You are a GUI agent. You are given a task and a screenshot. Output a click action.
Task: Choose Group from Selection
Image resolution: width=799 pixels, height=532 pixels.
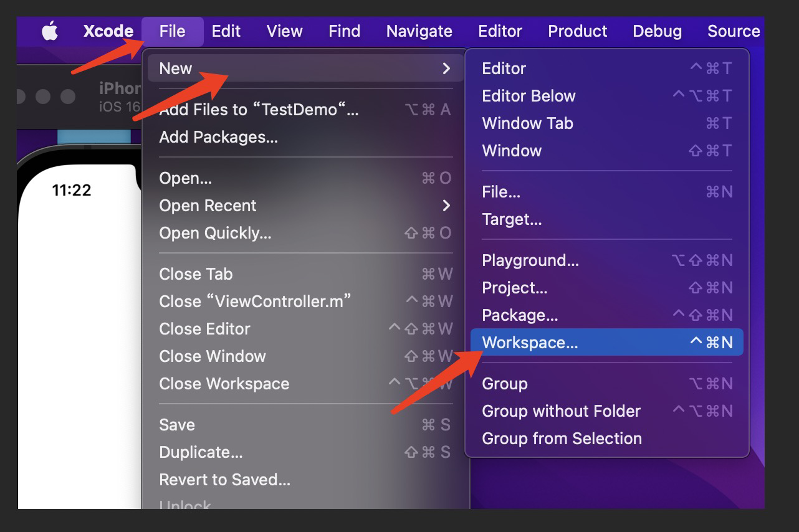click(607, 439)
